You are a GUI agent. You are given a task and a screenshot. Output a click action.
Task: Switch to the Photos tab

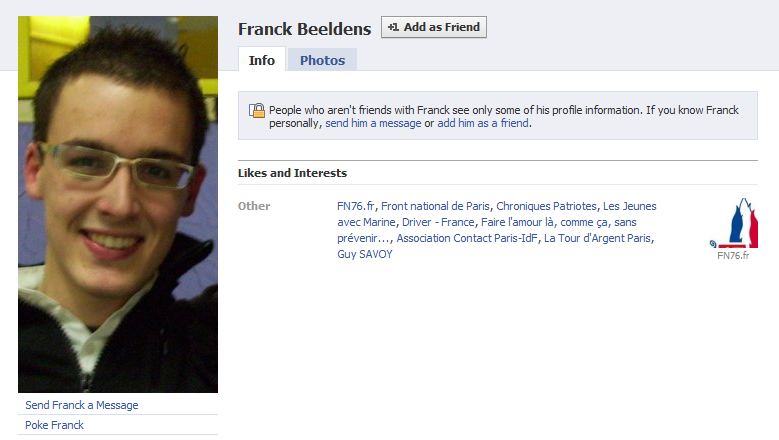point(322,60)
